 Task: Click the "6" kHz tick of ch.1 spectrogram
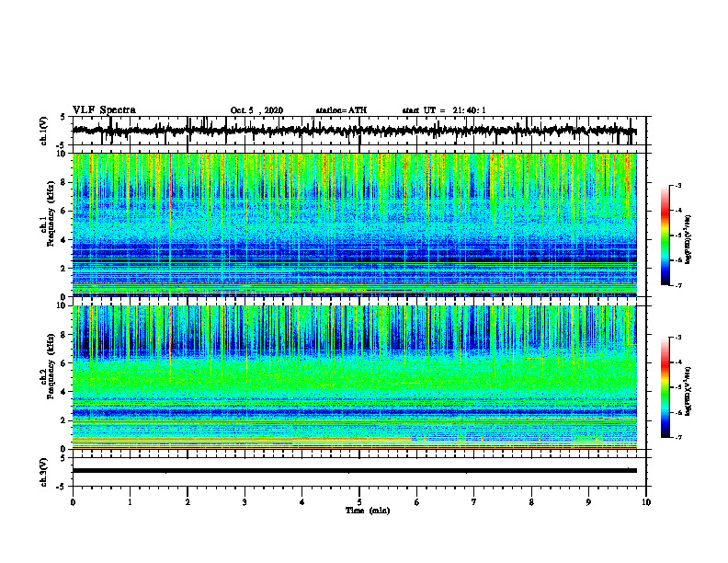[x=64, y=212]
